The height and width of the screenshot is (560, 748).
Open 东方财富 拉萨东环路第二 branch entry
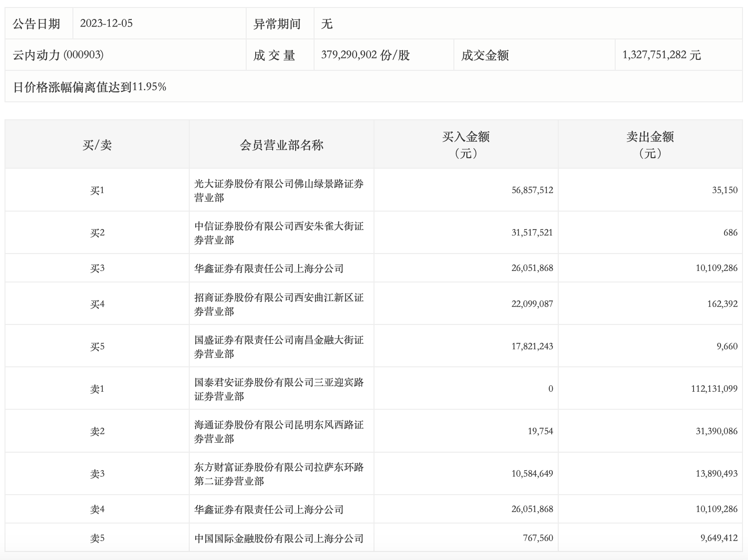[x=279, y=474]
